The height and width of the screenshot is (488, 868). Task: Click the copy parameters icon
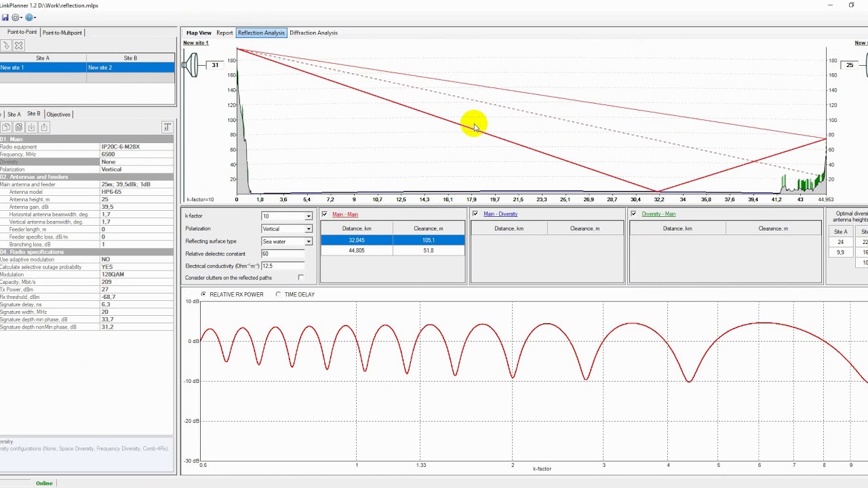[6, 127]
